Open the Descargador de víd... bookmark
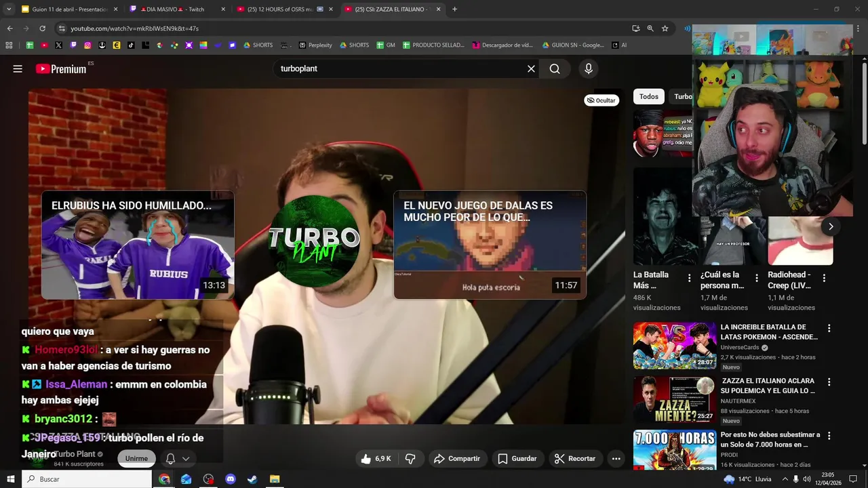Screen dimensions: 868x488 (x=502, y=45)
